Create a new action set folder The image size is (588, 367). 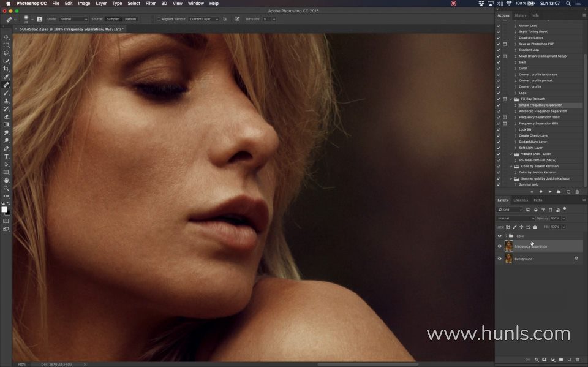point(559,192)
